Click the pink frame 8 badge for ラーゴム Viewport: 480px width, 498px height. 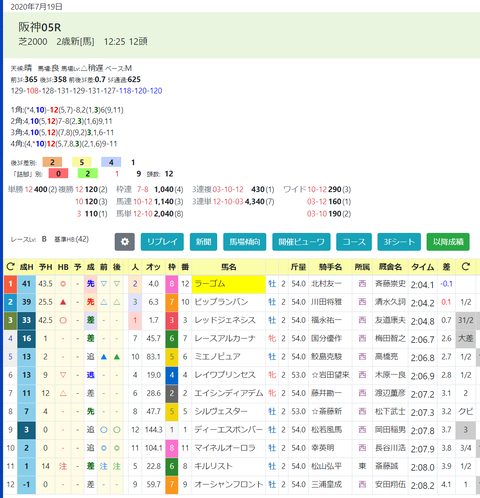point(172,284)
